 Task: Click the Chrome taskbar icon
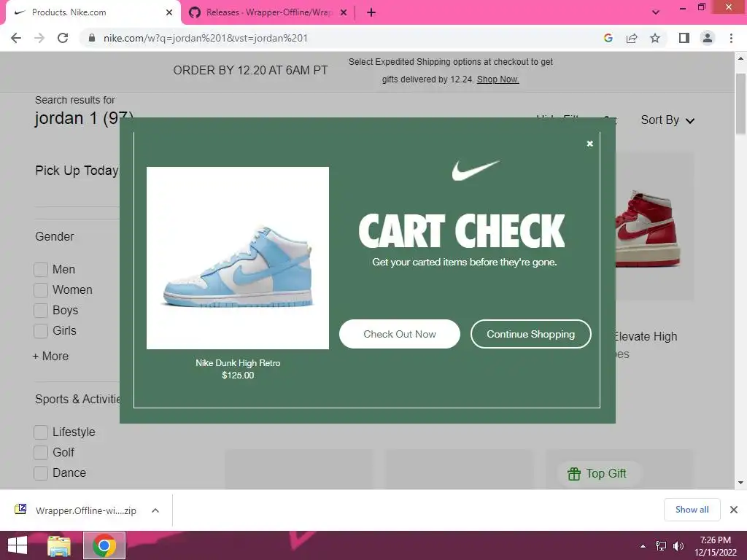104,545
